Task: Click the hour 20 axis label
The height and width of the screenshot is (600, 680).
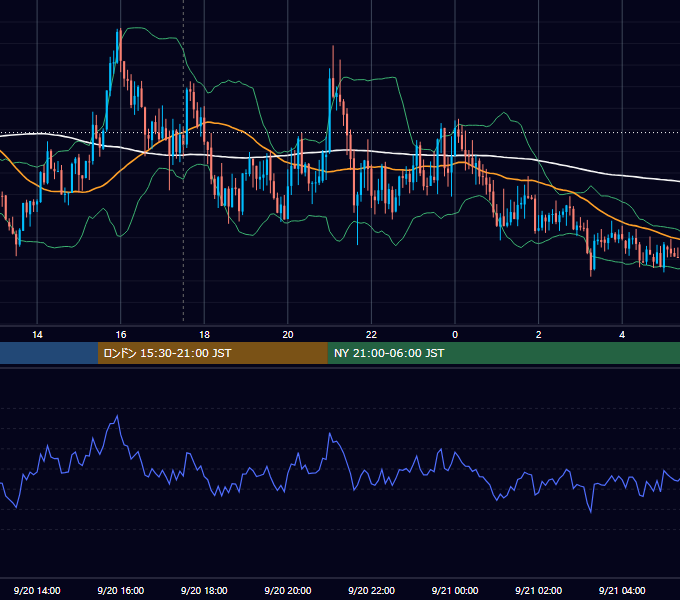Action: coord(288,335)
